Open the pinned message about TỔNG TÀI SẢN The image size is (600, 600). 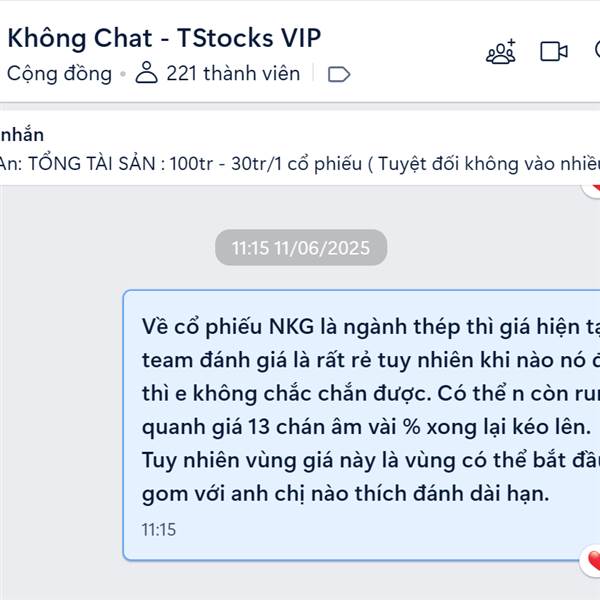tap(300, 164)
